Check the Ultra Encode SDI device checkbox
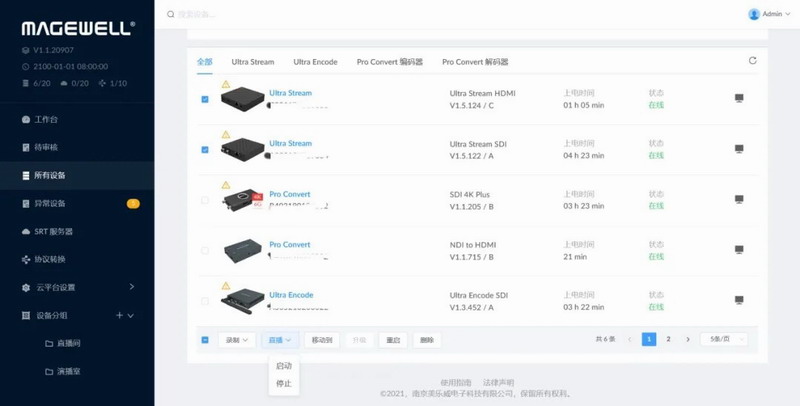 coord(205,301)
